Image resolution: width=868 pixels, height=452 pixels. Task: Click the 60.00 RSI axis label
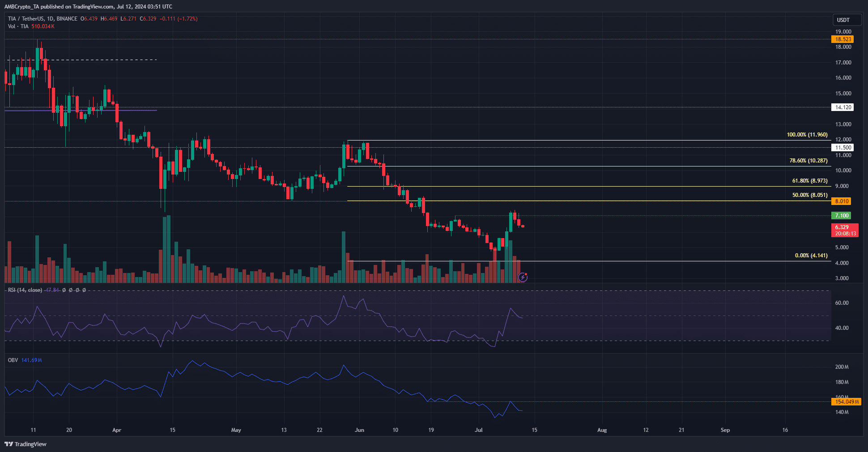(x=842, y=303)
